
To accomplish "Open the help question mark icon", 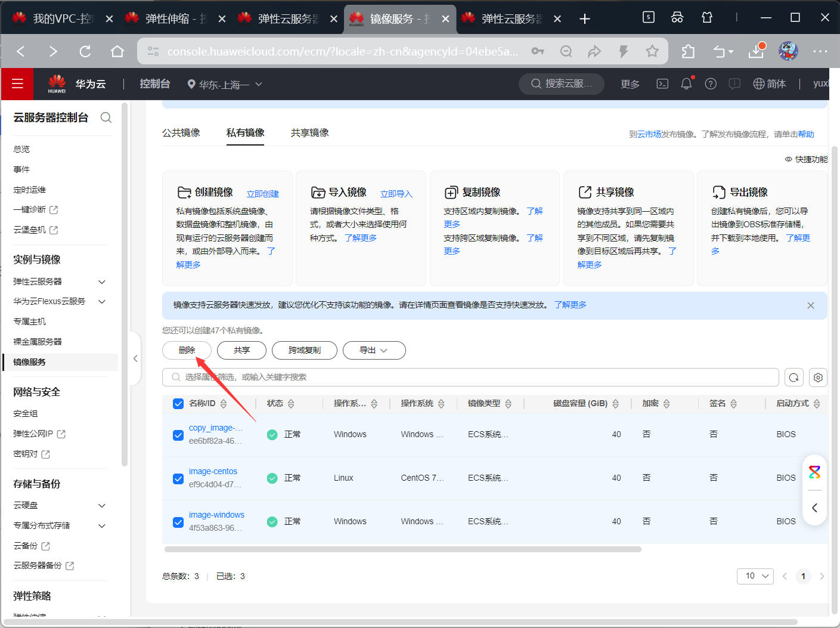I will [x=711, y=84].
